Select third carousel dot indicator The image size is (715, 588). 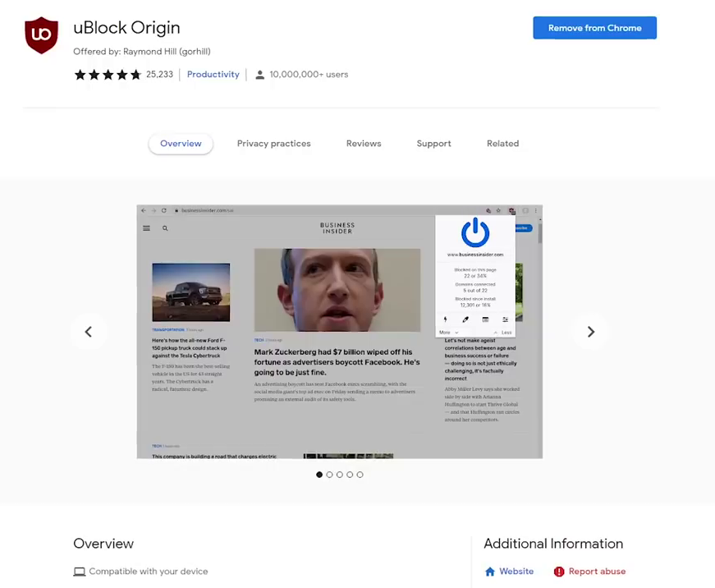point(340,475)
